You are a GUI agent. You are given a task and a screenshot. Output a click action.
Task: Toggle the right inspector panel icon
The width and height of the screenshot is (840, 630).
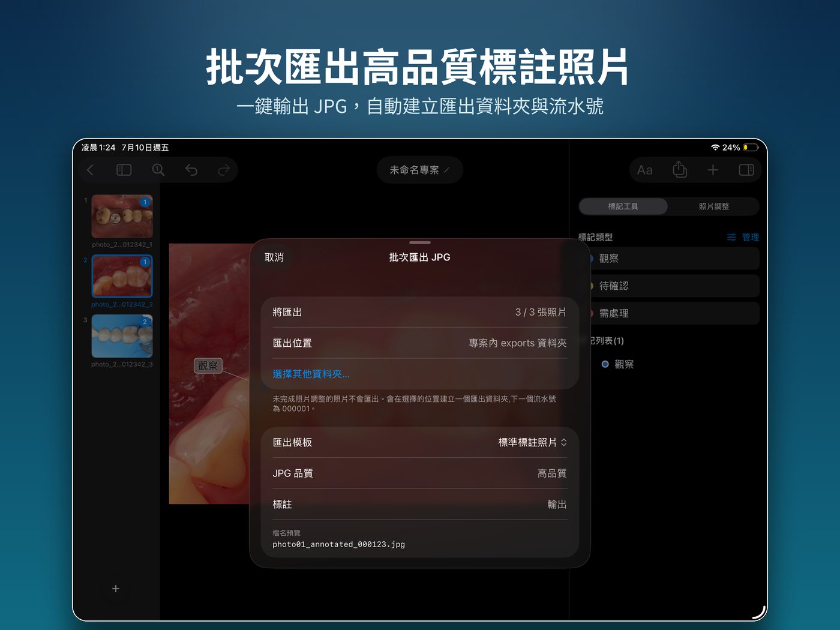746,170
